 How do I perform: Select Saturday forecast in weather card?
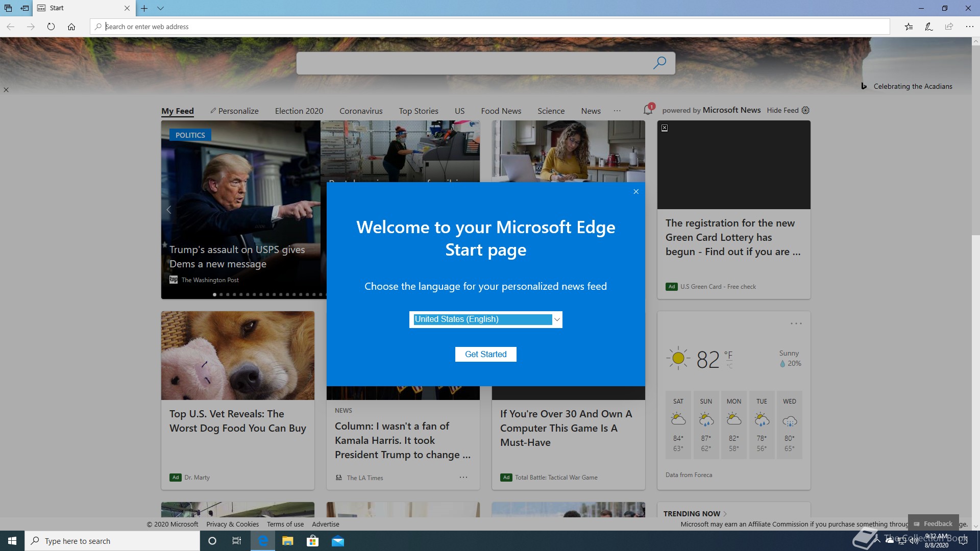[678, 425]
